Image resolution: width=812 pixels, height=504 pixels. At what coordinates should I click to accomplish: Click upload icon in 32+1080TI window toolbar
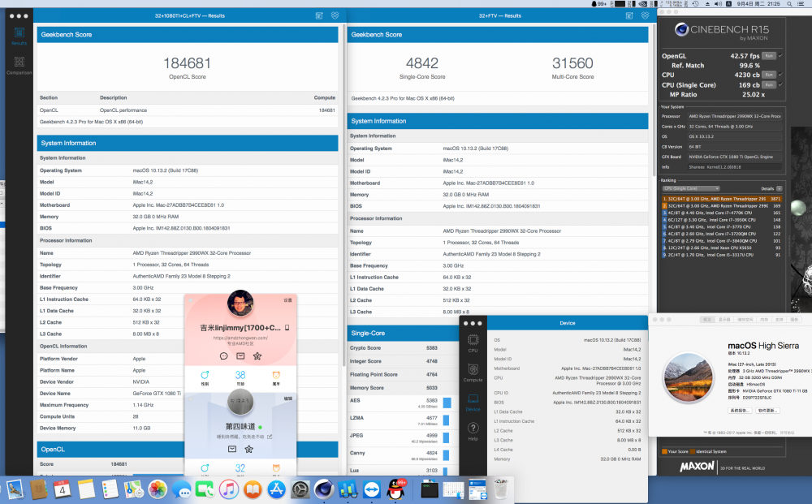[x=319, y=15]
